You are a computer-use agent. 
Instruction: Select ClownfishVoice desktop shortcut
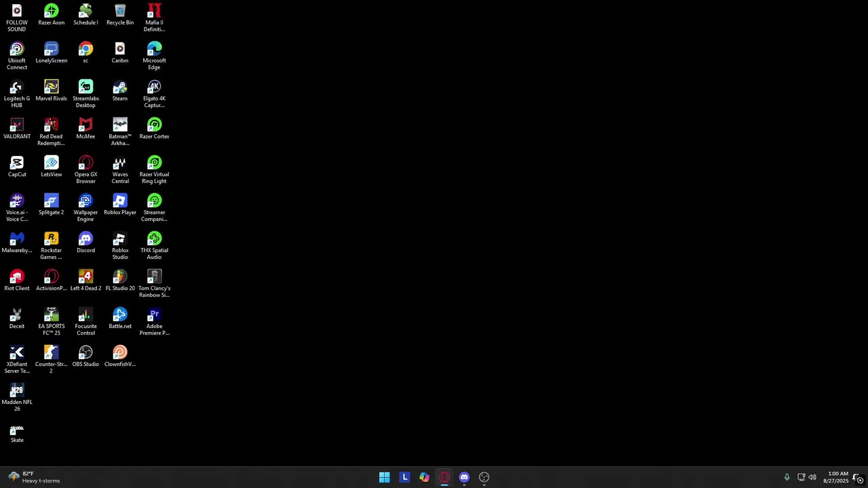[x=120, y=357]
